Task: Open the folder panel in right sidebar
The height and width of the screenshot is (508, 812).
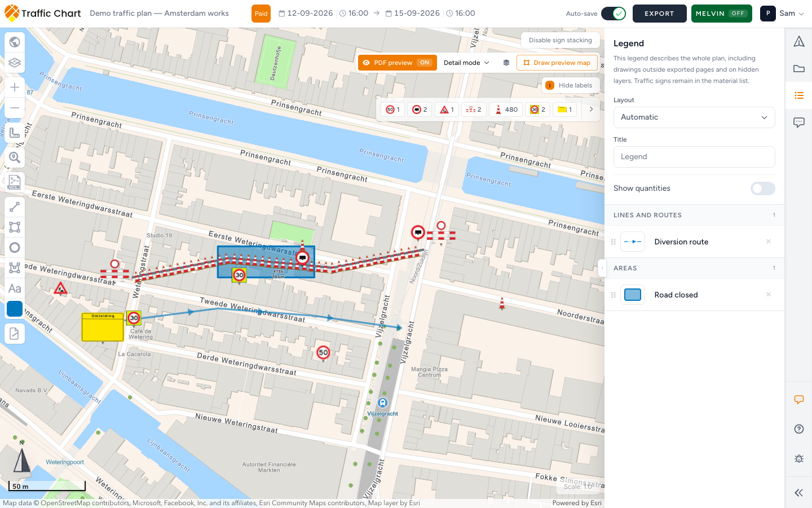Action: pos(799,68)
